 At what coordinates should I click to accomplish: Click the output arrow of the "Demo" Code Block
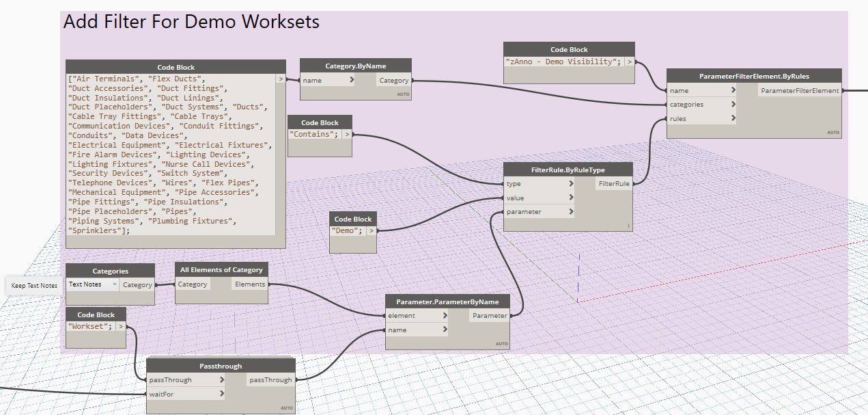[x=372, y=230]
